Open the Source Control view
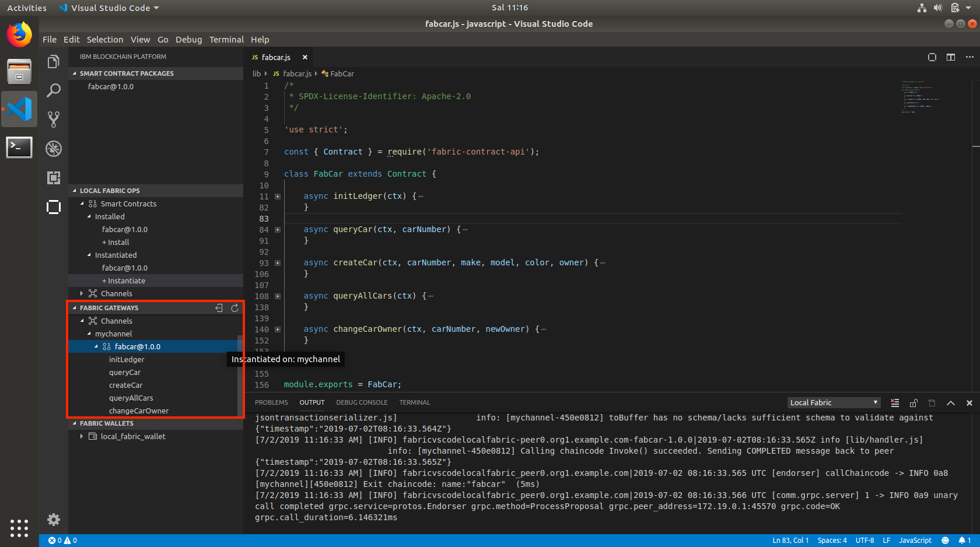The height and width of the screenshot is (547, 980). click(54, 120)
